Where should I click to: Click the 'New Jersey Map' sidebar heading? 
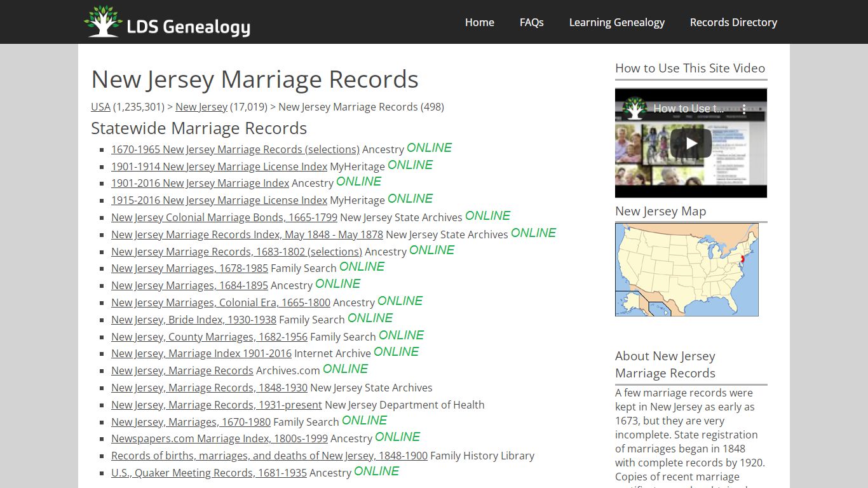(x=660, y=211)
